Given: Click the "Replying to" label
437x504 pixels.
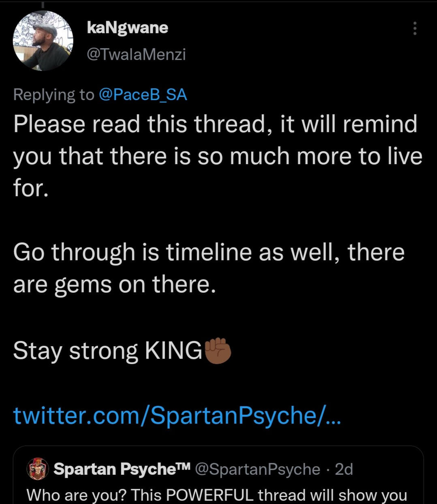Looking at the screenshot, I should click(53, 94).
